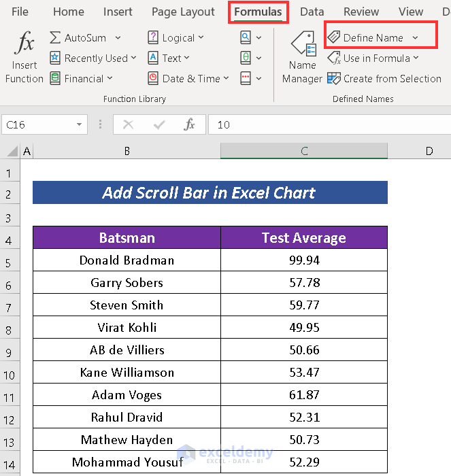The height and width of the screenshot is (476, 451).
Task: Expand the AutoSum dropdown arrow
Action: pos(118,38)
